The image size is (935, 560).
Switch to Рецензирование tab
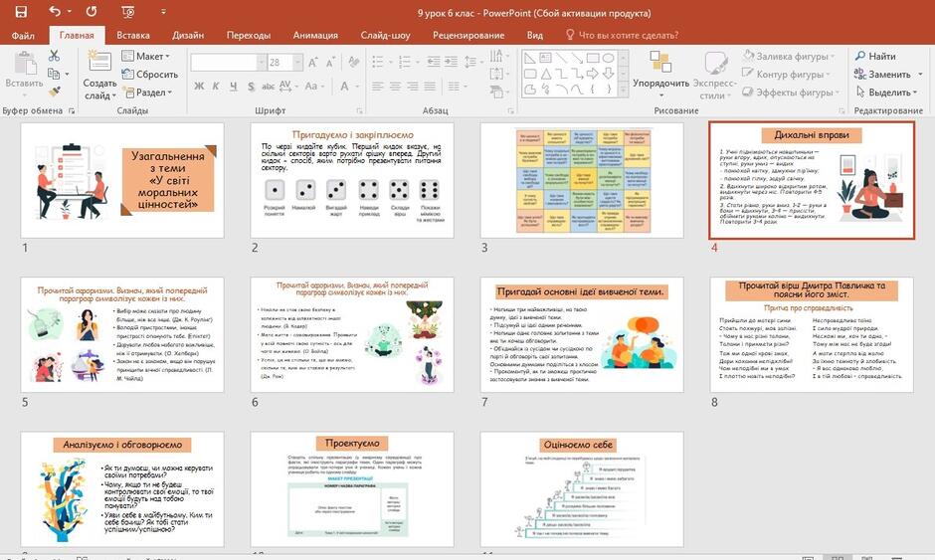[x=468, y=35]
